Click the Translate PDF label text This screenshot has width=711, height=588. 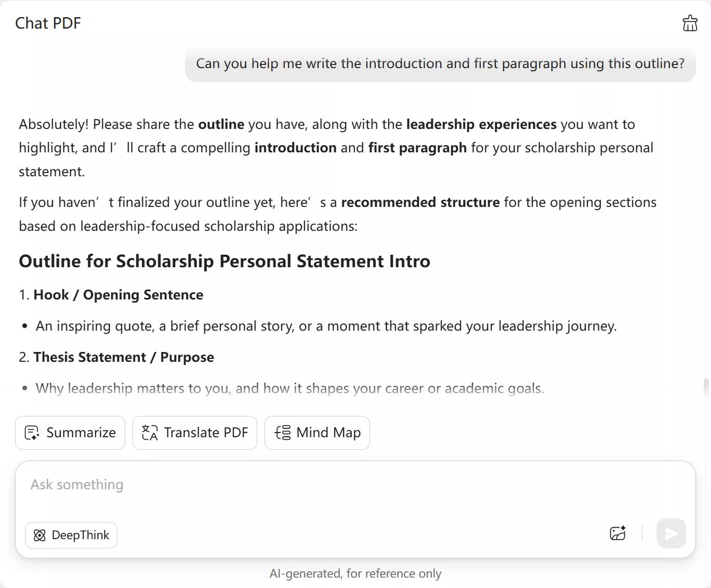click(x=206, y=433)
